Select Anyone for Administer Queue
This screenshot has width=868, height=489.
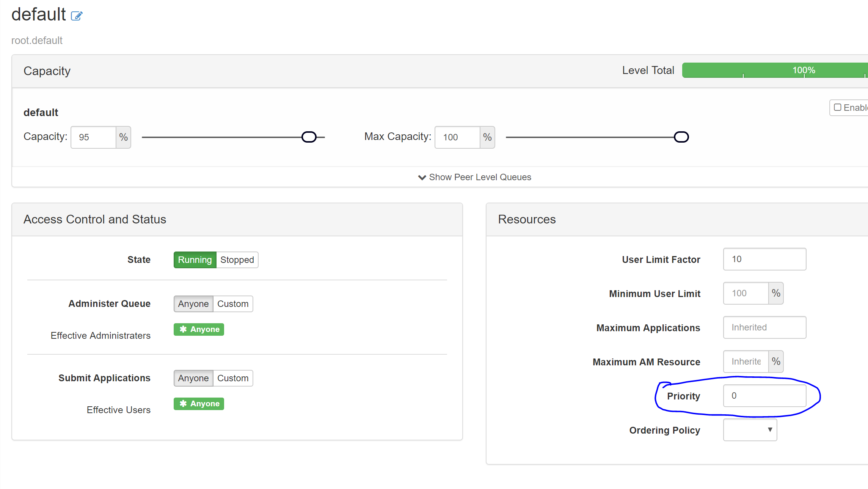(193, 304)
